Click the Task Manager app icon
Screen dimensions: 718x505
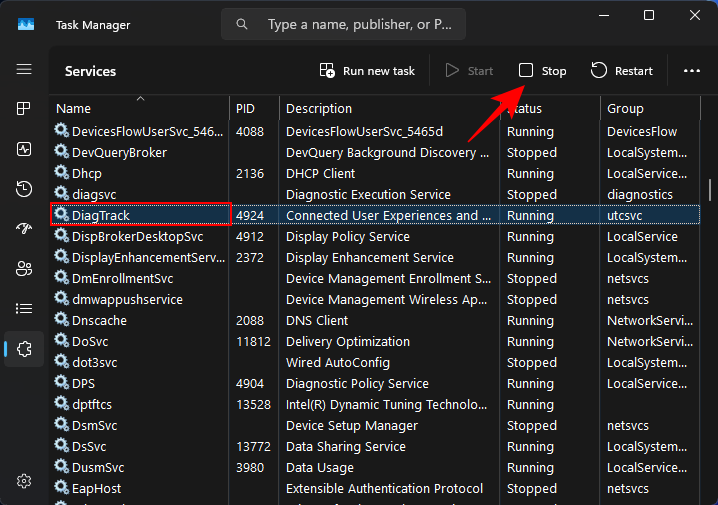tap(26, 24)
